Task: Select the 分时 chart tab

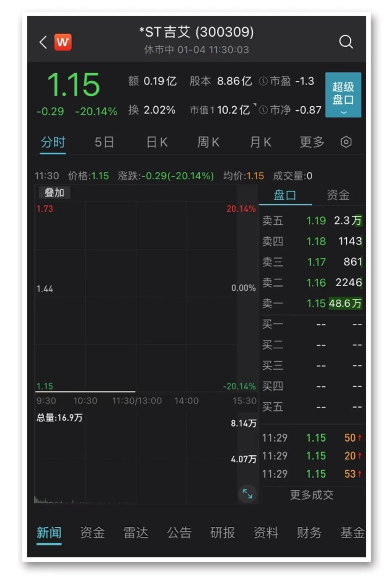Action: [x=53, y=142]
